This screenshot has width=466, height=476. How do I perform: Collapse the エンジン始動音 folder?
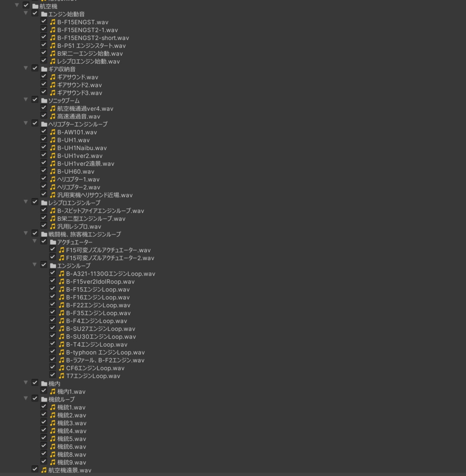pyautogui.click(x=26, y=13)
